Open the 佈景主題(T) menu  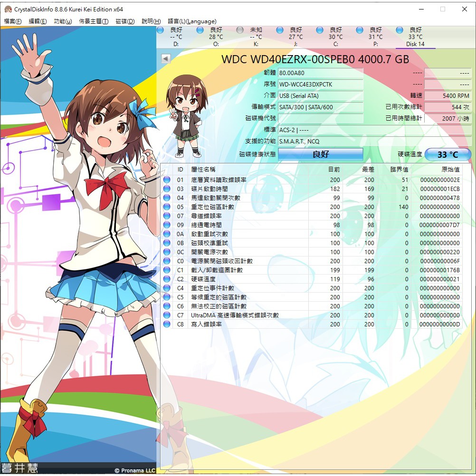tap(94, 21)
